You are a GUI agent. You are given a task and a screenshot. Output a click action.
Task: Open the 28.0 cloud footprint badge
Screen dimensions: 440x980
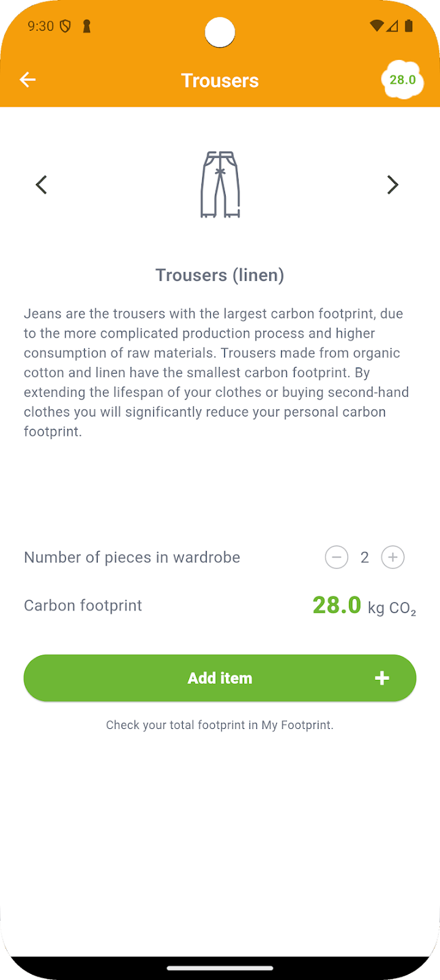[403, 80]
